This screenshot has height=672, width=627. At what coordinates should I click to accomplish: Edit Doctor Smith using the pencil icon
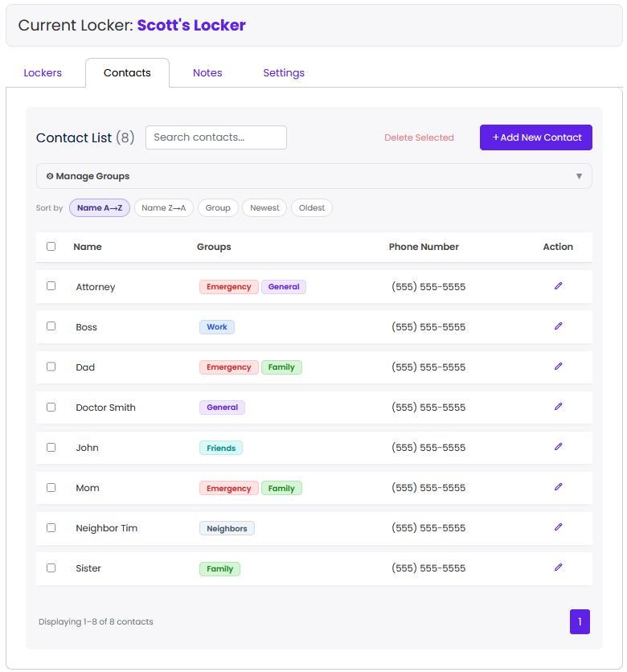pos(558,407)
